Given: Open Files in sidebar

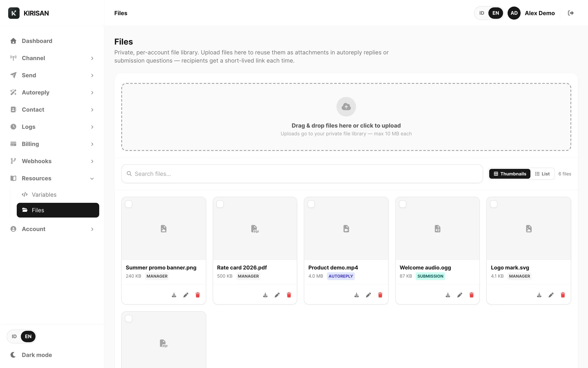Looking at the screenshot, I should (x=58, y=210).
